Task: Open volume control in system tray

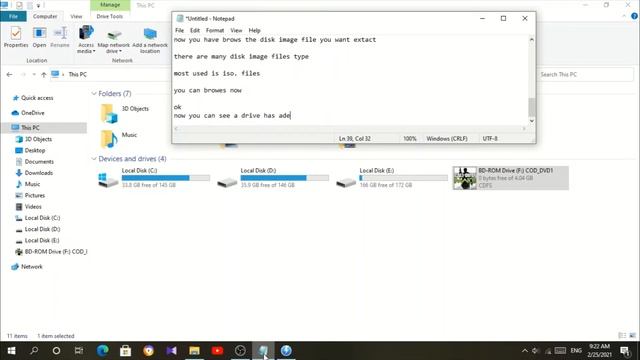Action: click(536, 351)
